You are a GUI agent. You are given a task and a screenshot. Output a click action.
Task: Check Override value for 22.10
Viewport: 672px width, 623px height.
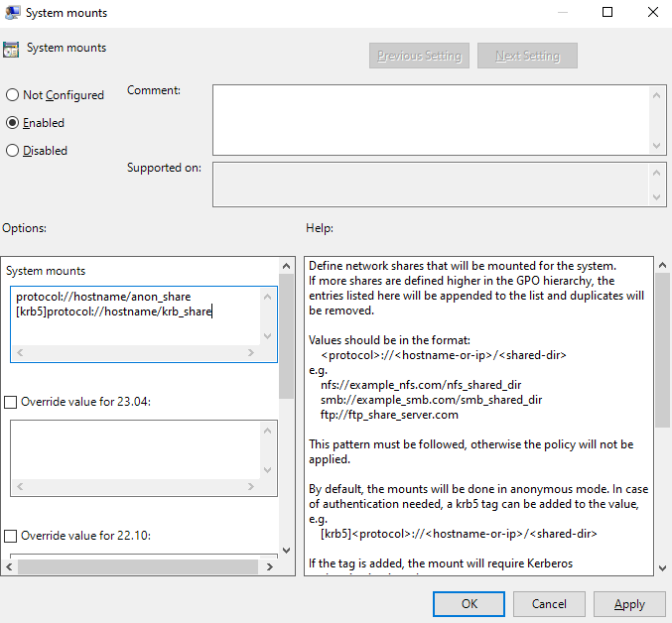click(x=10, y=536)
